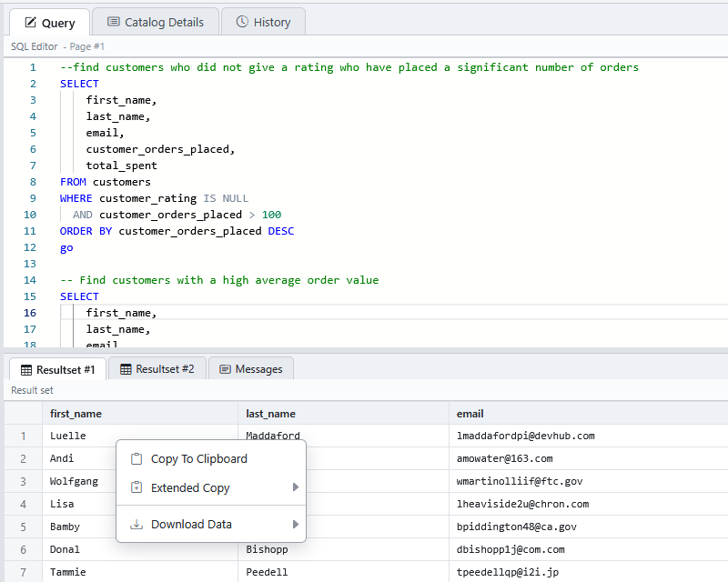
Task: Click the Messages tab icon
Action: coord(225,369)
